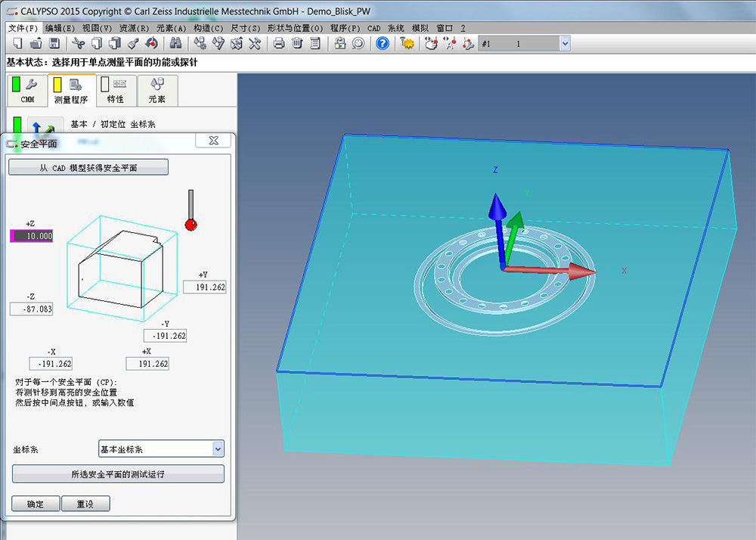Click the -Y field showing -191.262
This screenshot has height=540, width=756.
[x=165, y=336]
